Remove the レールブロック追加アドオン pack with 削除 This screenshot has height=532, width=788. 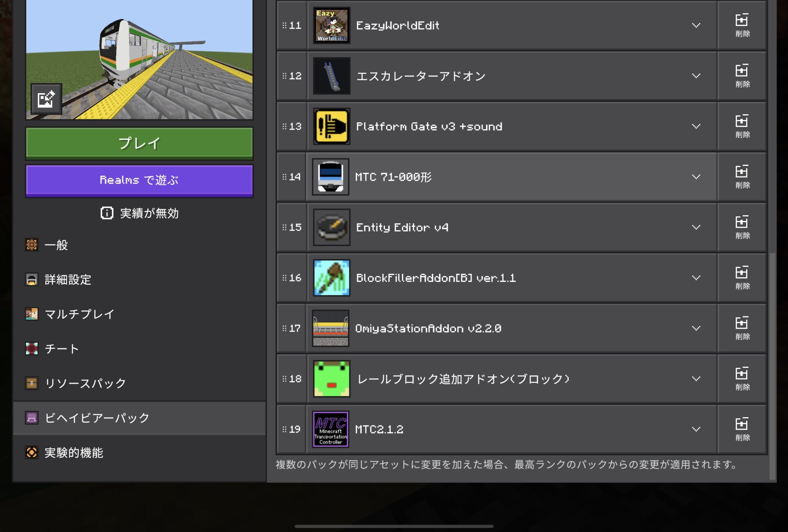(x=742, y=379)
